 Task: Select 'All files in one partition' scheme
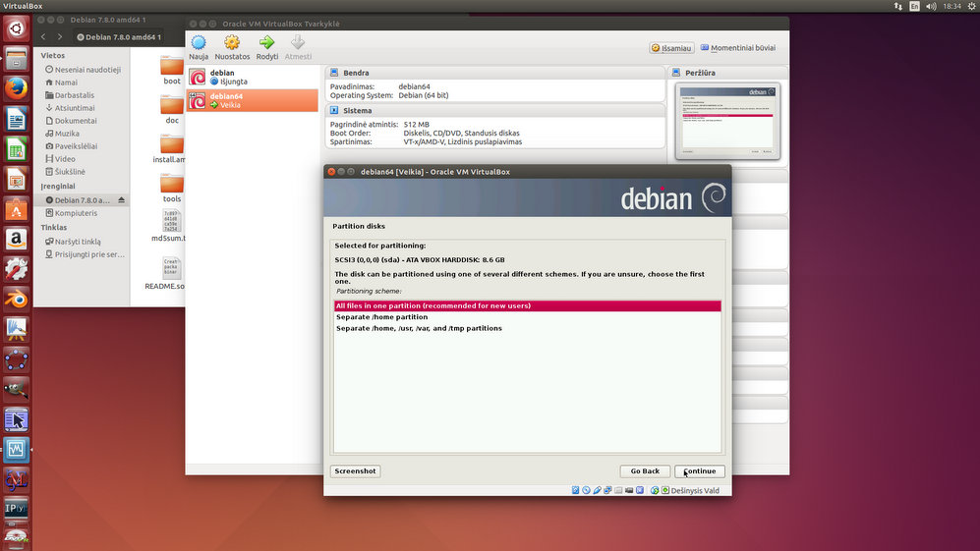tap(527, 305)
